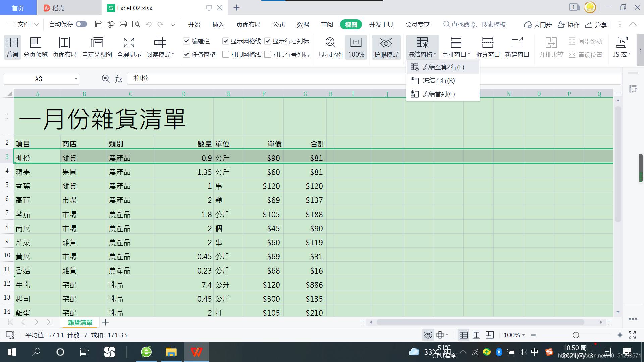Click the fx insert function icon
Screen dimensions: 644x362
(x=119, y=79)
